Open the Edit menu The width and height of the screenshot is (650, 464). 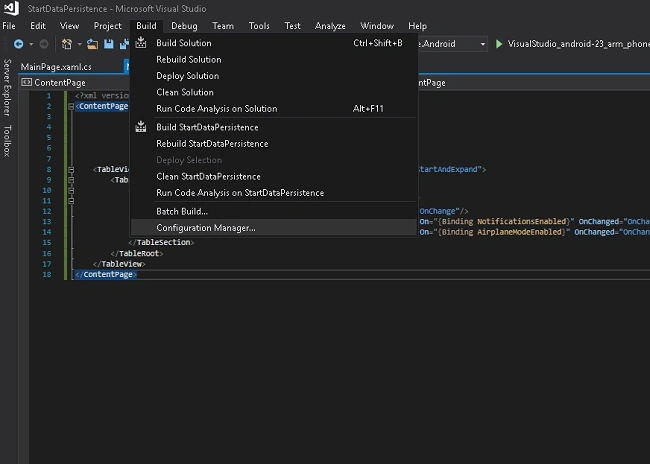coord(38,26)
